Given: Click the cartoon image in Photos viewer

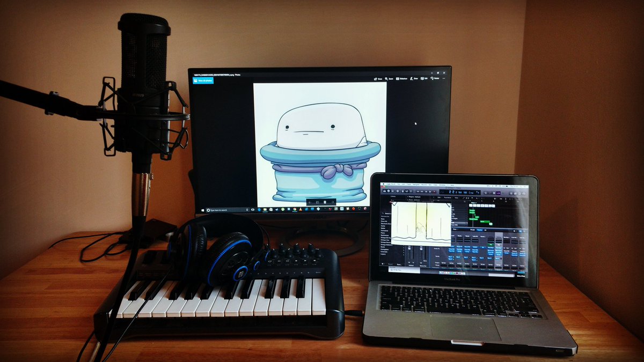Looking at the screenshot, I should click(x=320, y=145).
